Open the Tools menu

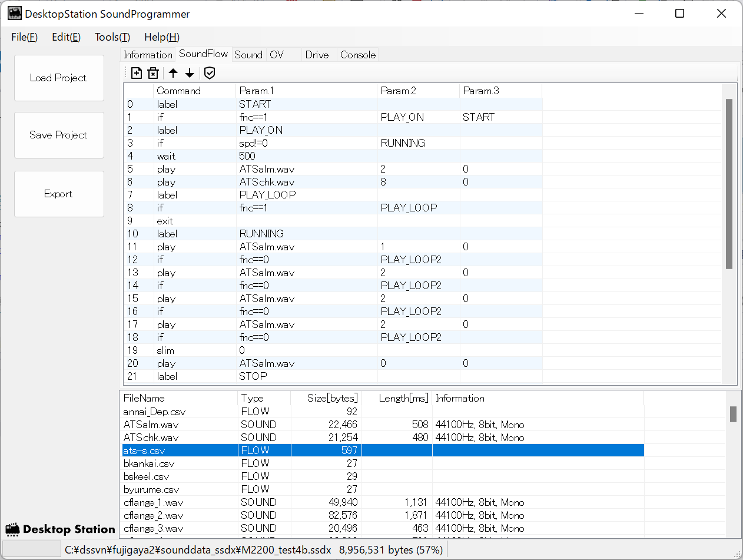coord(112,37)
